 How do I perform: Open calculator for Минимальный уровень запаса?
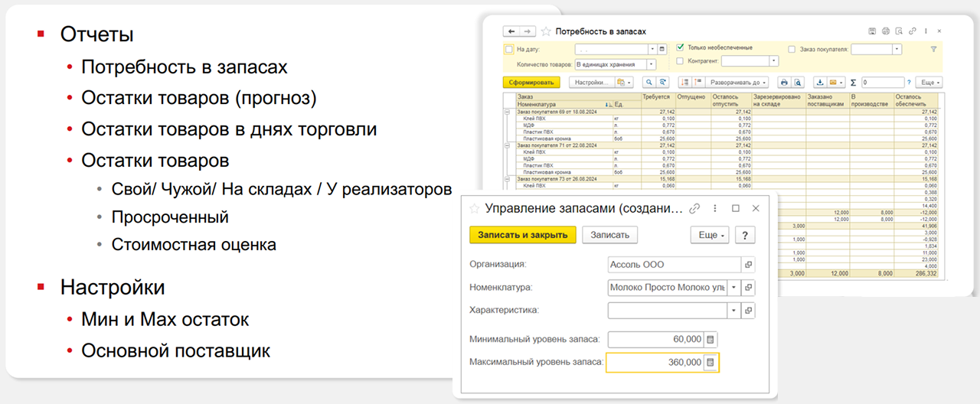[x=710, y=339]
